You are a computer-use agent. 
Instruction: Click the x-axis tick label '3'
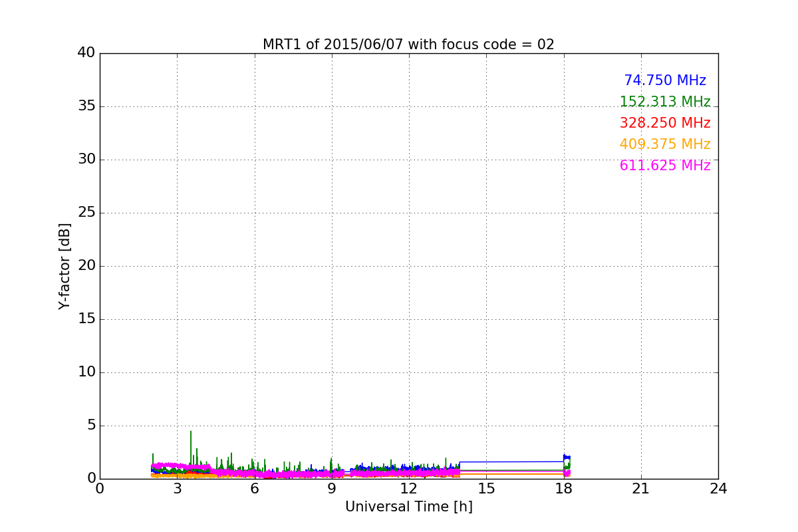[x=177, y=489]
